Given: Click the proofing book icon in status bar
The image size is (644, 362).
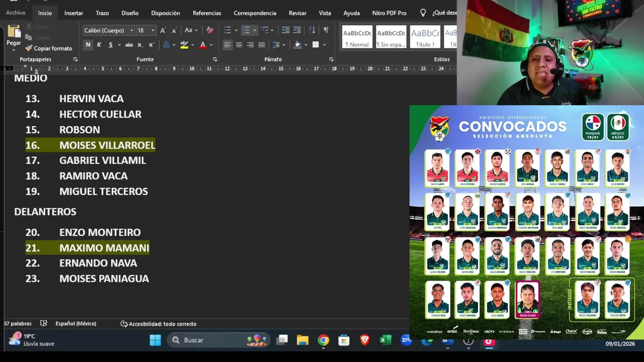Looking at the screenshot, I should tap(44, 324).
